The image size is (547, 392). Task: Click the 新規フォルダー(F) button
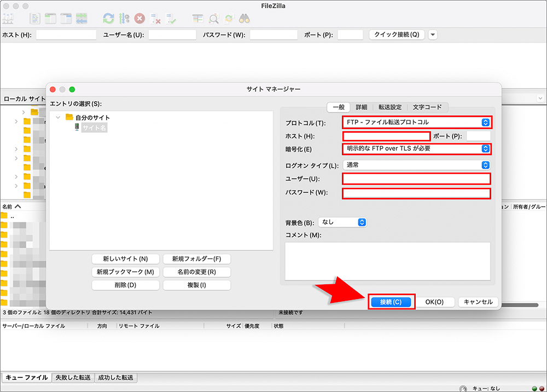tap(197, 259)
